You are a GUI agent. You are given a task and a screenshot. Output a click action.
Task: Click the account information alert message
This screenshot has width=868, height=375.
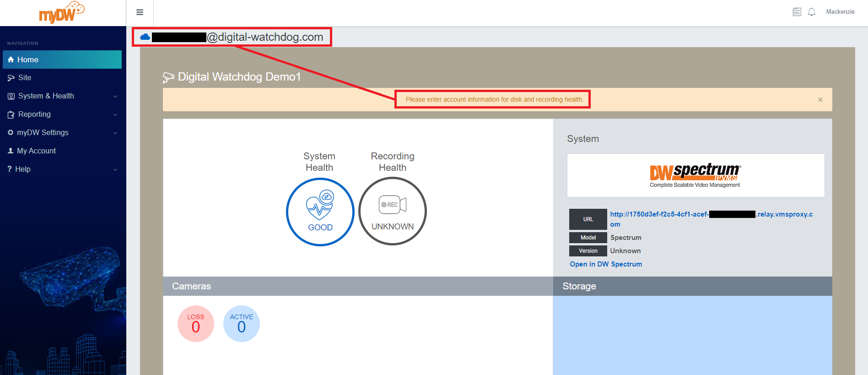pos(494,99)
